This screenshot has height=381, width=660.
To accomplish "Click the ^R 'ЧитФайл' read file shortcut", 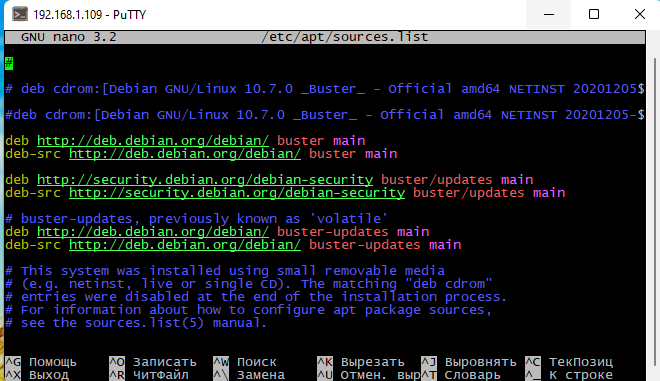I will (149, 375).
